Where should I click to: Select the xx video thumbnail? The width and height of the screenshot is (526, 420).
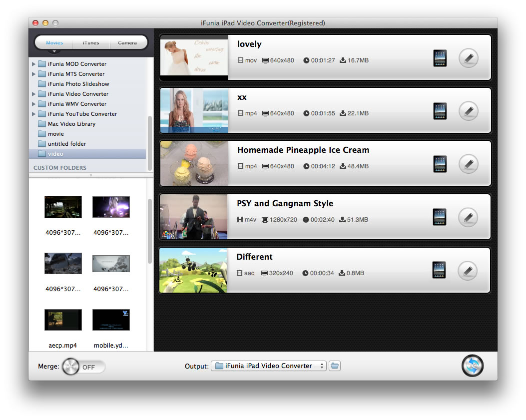click(x=194, y=110)
